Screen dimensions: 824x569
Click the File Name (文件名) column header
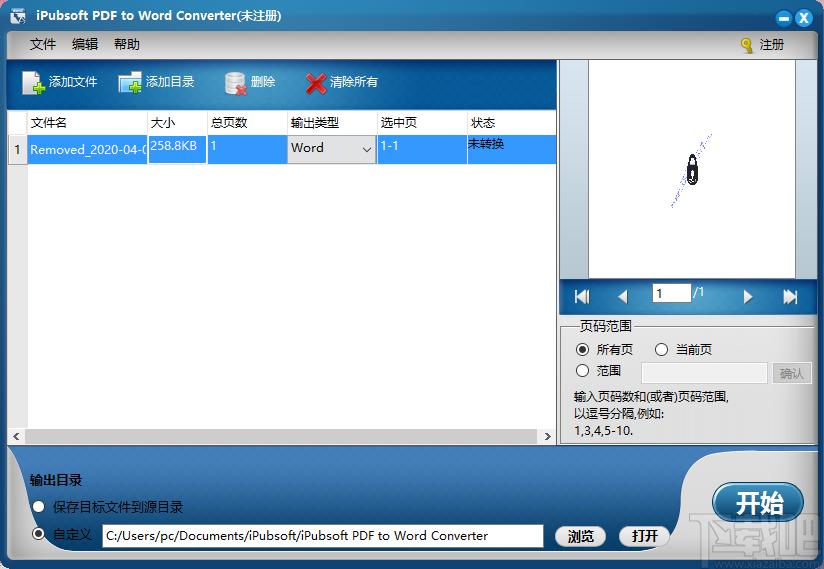tap(87, 123)
